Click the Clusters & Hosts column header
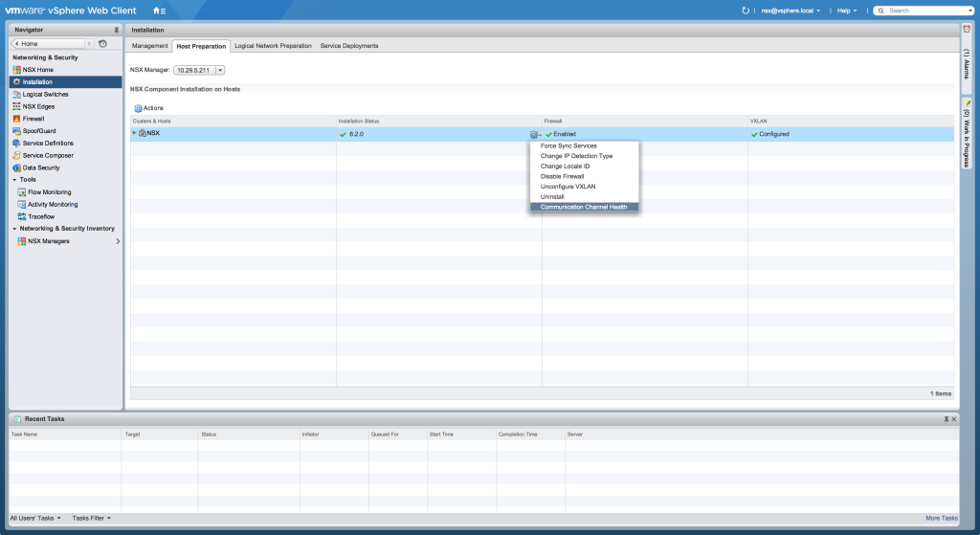 point(234,122)
